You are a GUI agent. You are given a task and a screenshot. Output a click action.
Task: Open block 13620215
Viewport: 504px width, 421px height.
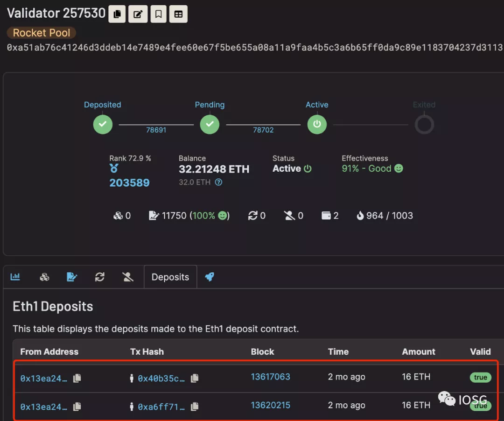[x=270, y=405]
